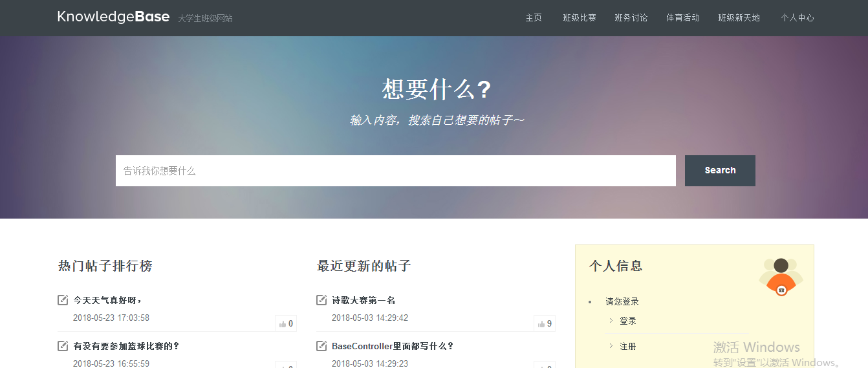Click the 个人信息 heading
Screen dimensions: 868x368
pos(616,266)
